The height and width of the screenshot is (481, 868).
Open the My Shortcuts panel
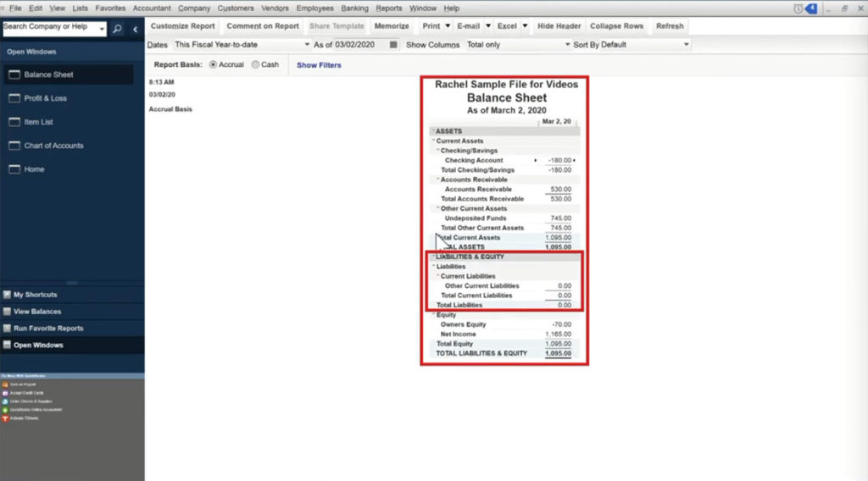(x=36, y=295)
